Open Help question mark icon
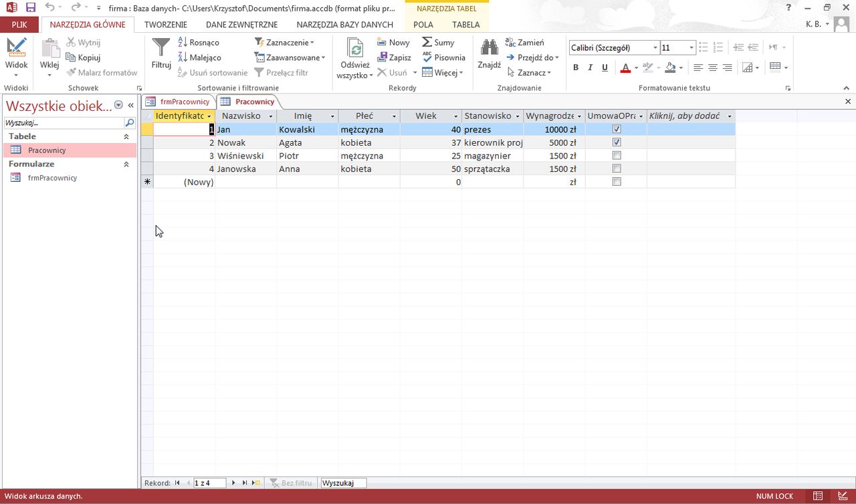Screen dimensions: 856x504 pyautogui.click(x=789, y=7)
